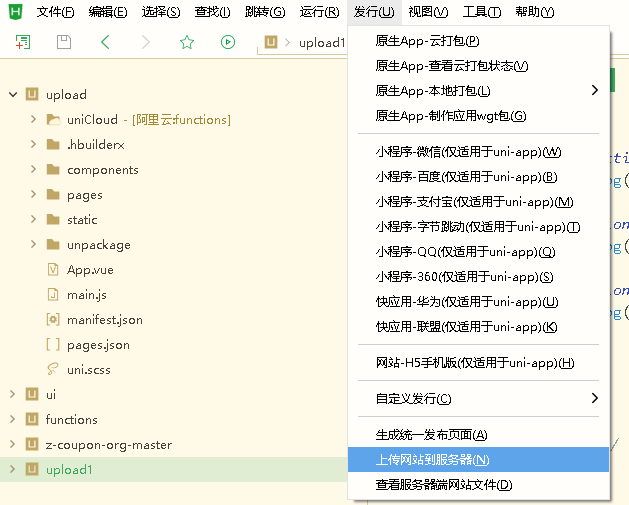Click the pages folder icon
629x505 pixels.
pos(53,195)
